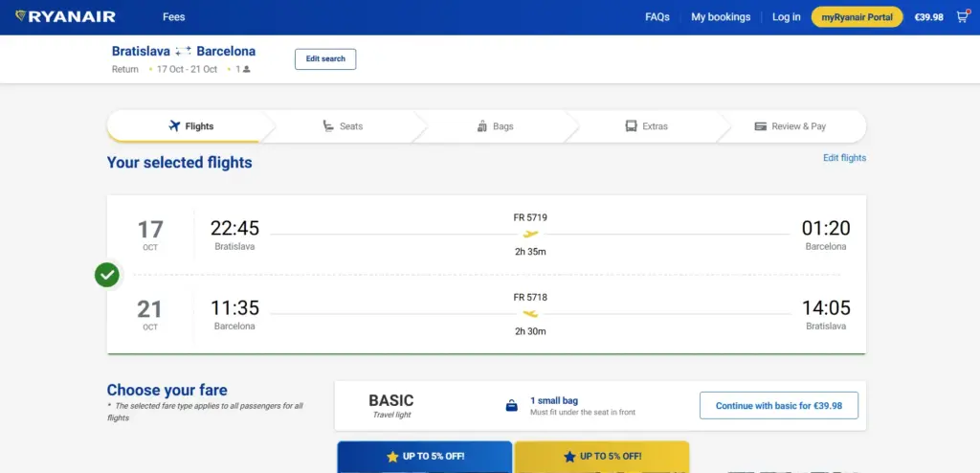Click the card icon on Review & Pay
Image resolution: width=980 pixels, height=473 pixels.
[761, 126]
